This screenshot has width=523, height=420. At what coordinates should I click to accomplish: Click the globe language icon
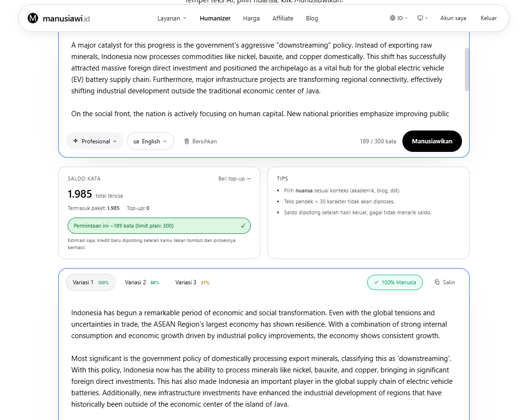click(x=392, y=18)
